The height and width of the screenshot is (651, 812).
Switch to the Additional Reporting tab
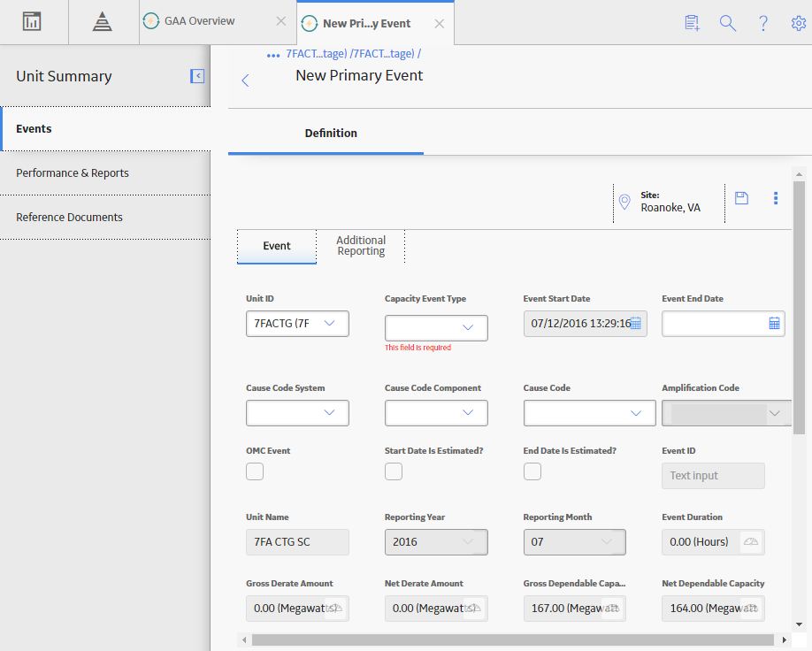tap(361, 246)
